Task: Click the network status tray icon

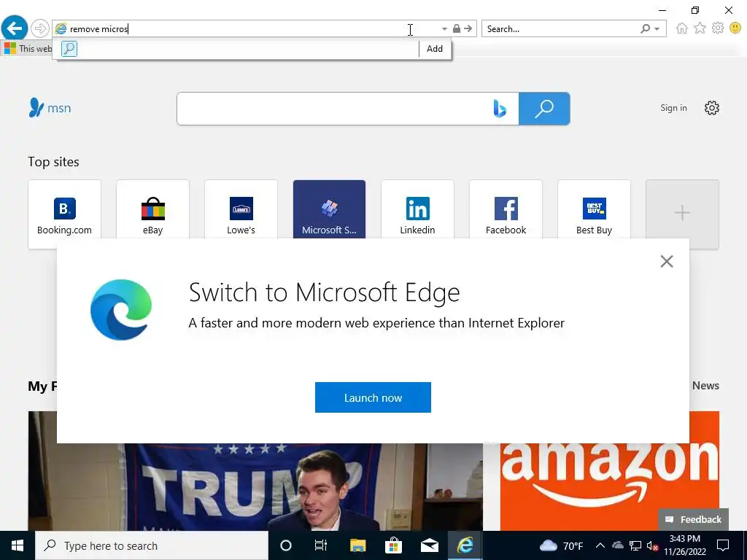Action: (635, 545)
